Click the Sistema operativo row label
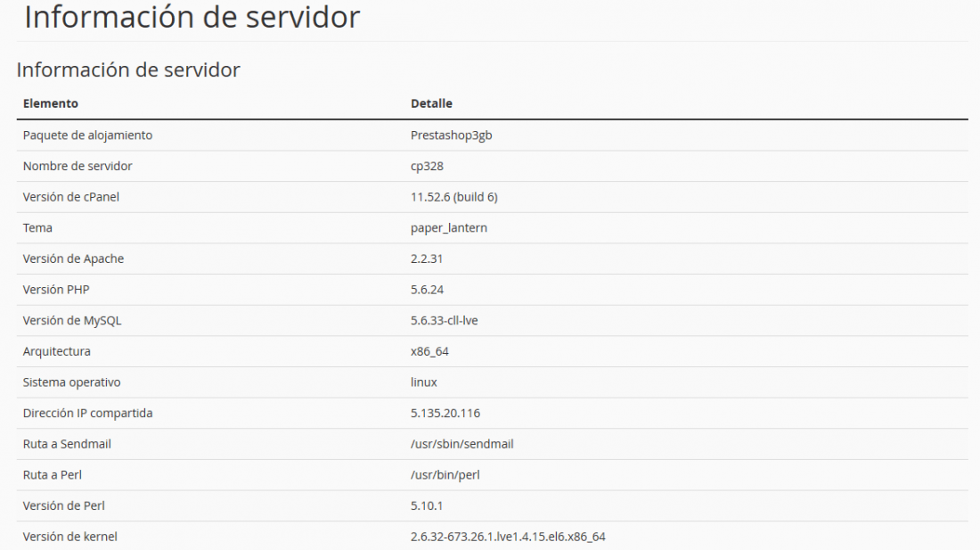The image size is (980, 550). [x=72, y=382]
